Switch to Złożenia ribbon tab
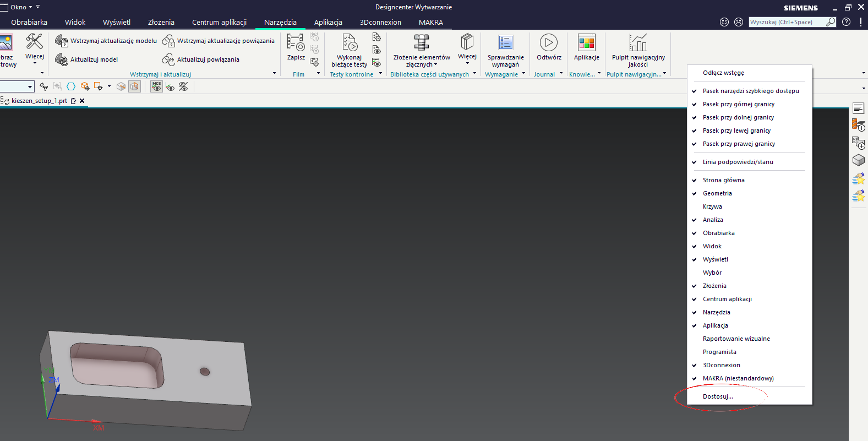This screenshot has width=868, height=441. 161,23
